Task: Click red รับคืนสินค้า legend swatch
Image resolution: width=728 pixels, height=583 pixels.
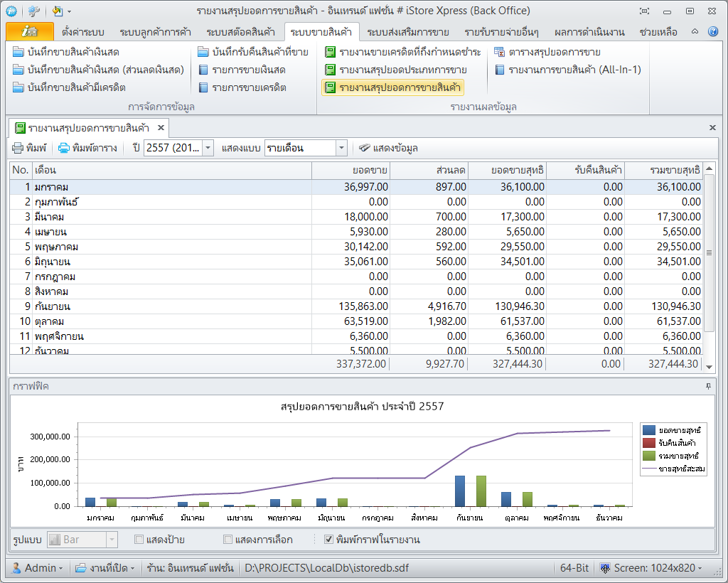Action: 648,443
